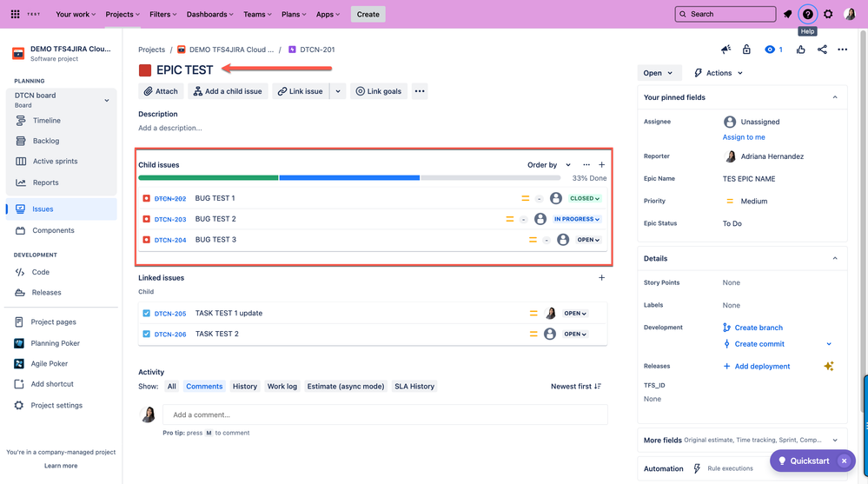The width and height of the screenshot is (868, 484).
Task: Click the priority icon on BUG TEST 1 row
Action: (x=526, y=198)
